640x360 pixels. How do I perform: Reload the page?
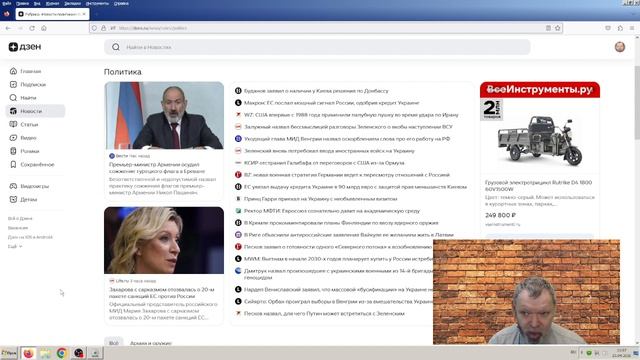32,28
